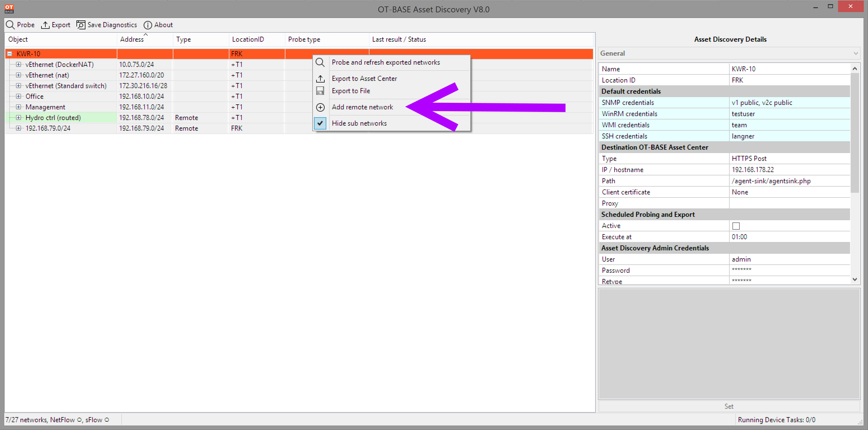Click plus circle icon beside Add remote network
The width and height of the screenshot is (868, 430).
(320, 107)
